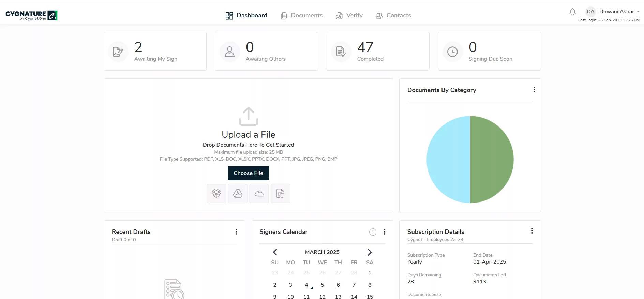Click the empty drafts document icon
The width and height of the screenshot is (644, 299).
pyautogui.click(x=174, y=289)
